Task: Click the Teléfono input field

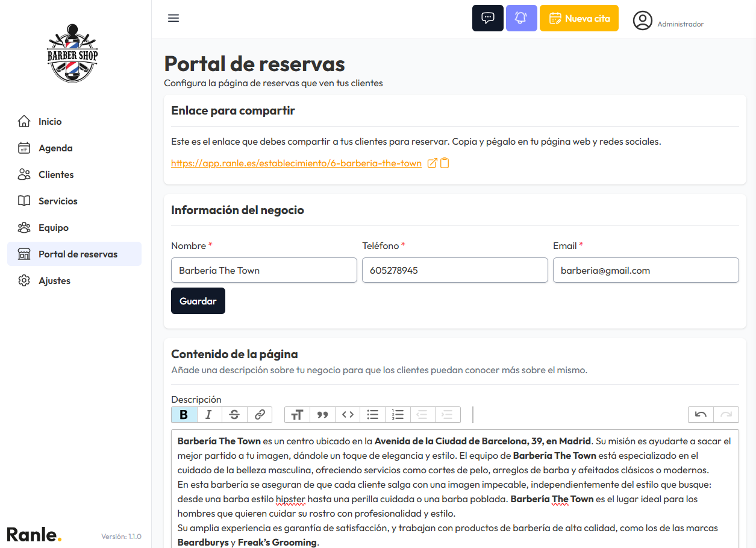Action: coord(455,271)
